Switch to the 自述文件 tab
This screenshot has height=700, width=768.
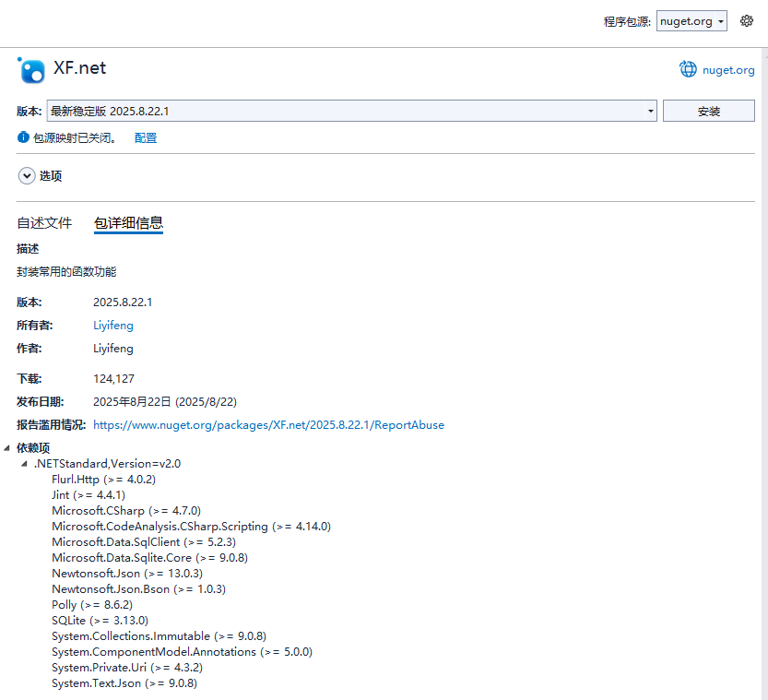44,222
